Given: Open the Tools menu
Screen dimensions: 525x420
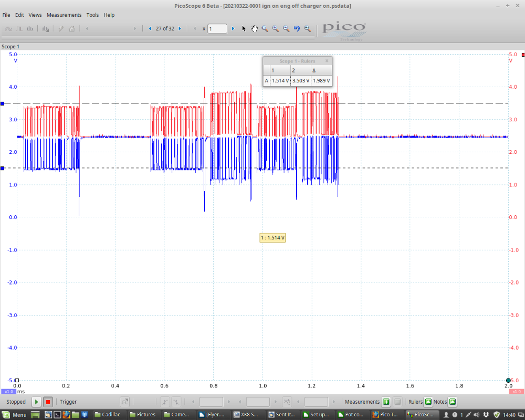Looking at the screenshot, I should pos(92,15).
